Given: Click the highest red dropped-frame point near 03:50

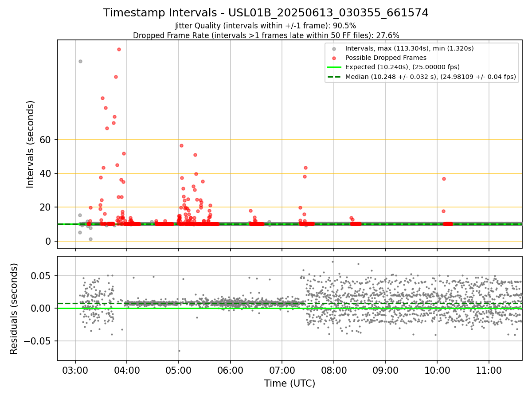Looking at the screenshot, I should tap(119, 49).
